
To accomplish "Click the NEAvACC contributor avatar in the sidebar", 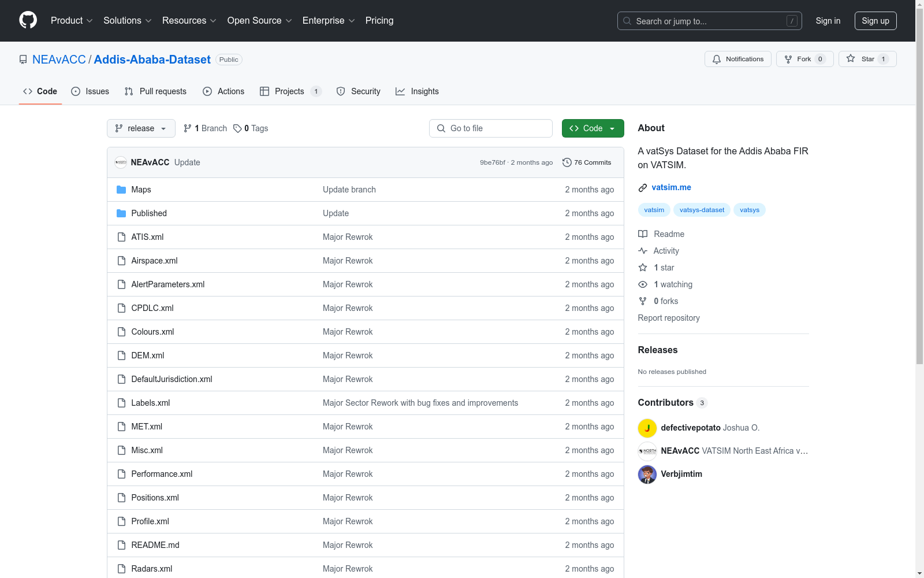I will click(x=647, y=451).
